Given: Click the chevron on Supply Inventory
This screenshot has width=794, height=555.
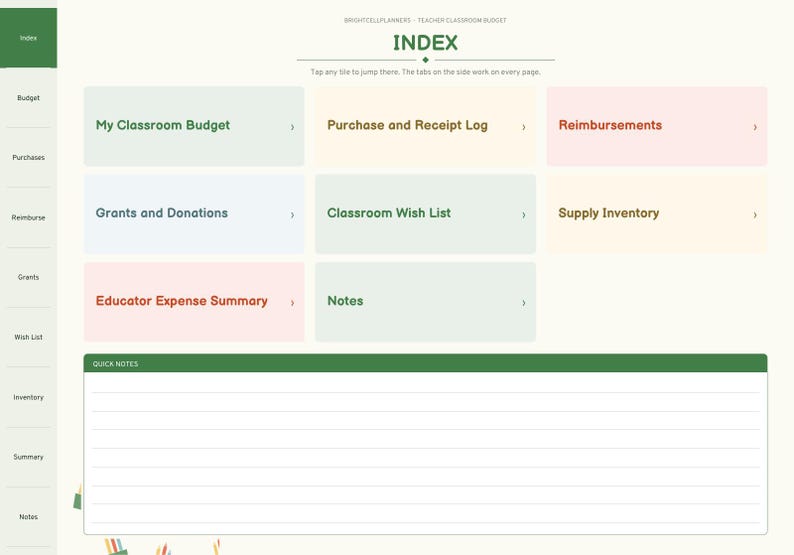Looking at the screenshot, I should click(x=755, y=215).
